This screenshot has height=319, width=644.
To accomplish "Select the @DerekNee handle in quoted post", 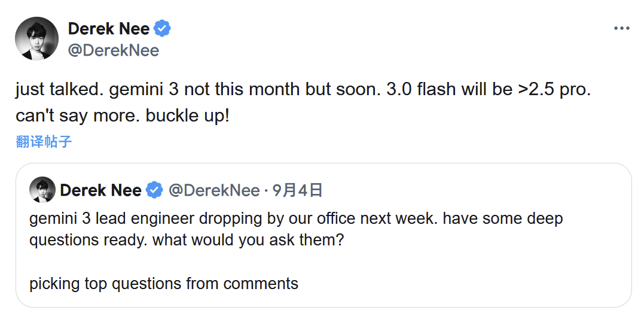I will [214, 190].
